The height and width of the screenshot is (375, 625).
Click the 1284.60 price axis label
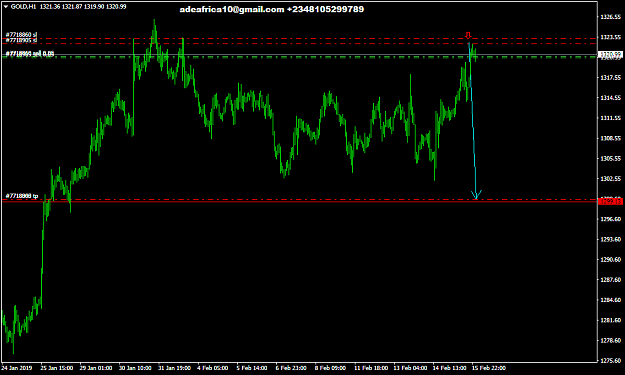(x=611, y=300)
